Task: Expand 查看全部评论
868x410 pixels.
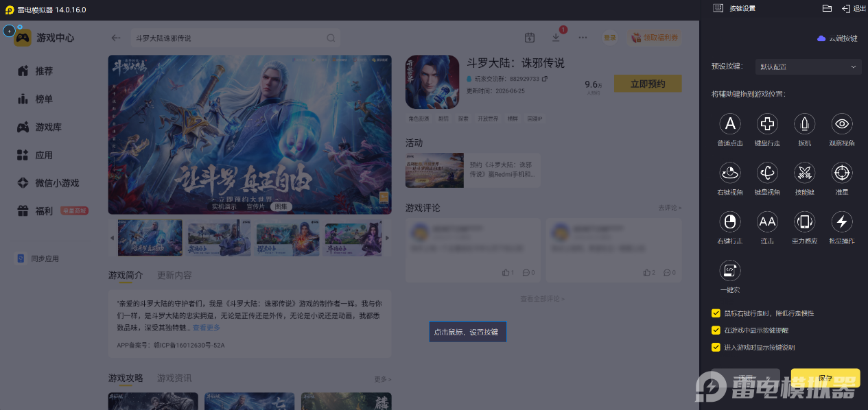Action: [542, 299]
